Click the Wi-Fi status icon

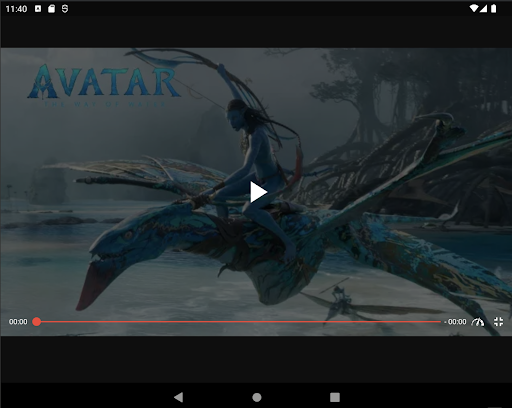[x=473, y=9]
